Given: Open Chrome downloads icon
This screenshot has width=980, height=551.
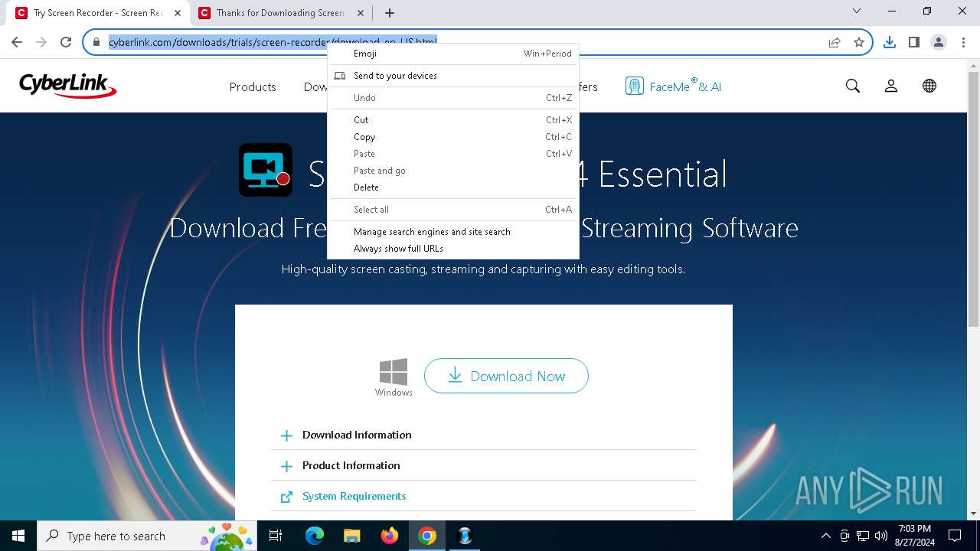Looking at the screenshot, I should [x=890, y=42].
